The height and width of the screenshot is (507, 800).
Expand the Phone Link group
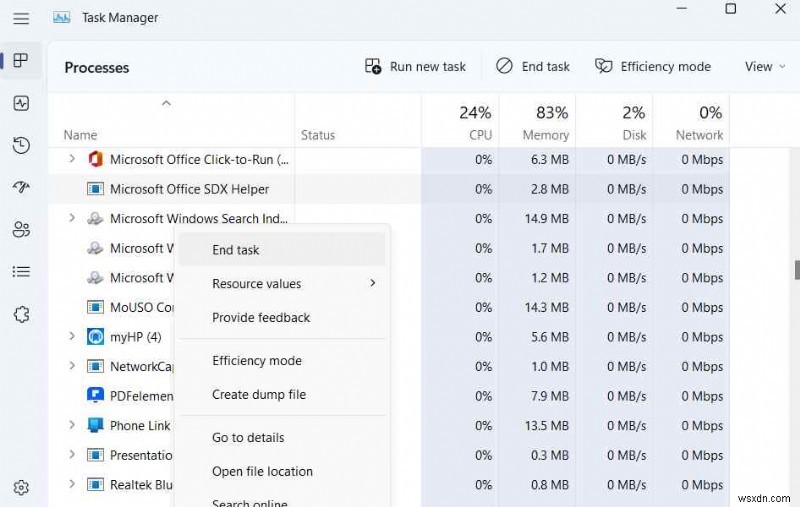72,425
